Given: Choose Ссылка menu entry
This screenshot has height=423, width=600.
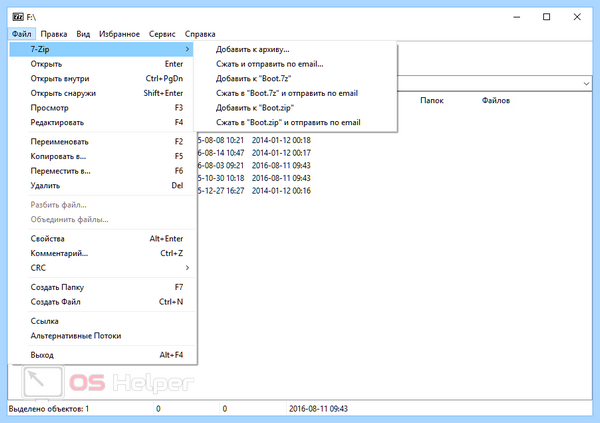Looking at the screenshot, I should pyautogui.click(x=101, y=321).
